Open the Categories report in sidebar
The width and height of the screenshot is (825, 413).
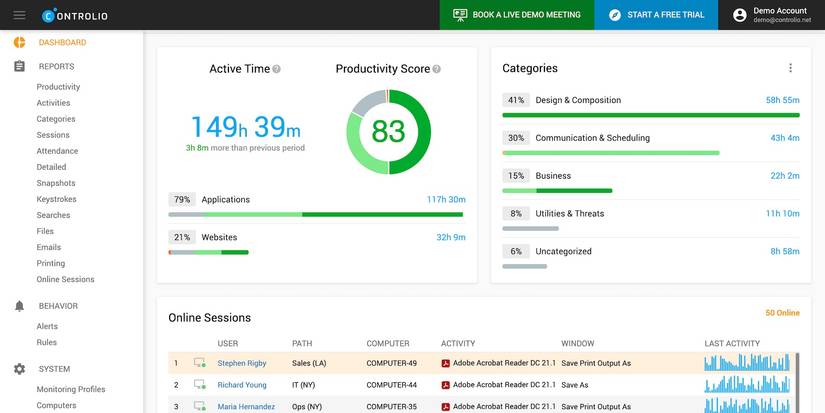(x=56, y=119)
